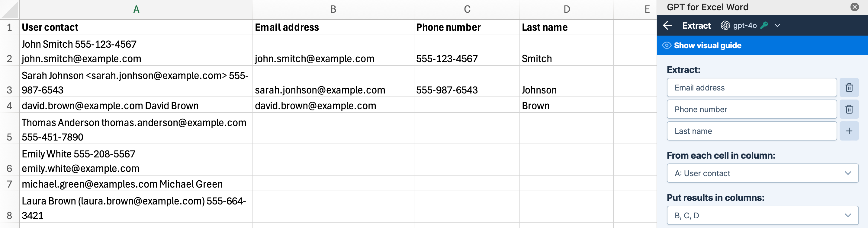The width and height of the screenshot is (868, 228).
Task: Add another extract field with the plus icon
Action: tap(849, 131)
